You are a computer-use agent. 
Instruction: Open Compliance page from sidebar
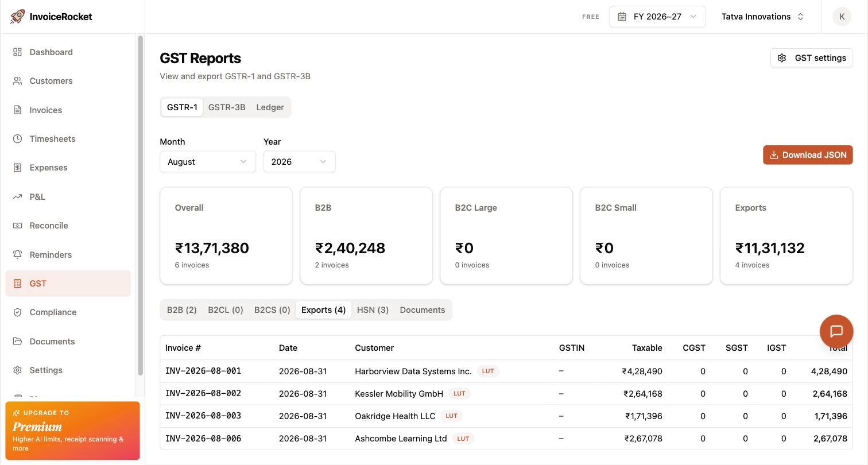pyautogui.click(x=68, y=312)
